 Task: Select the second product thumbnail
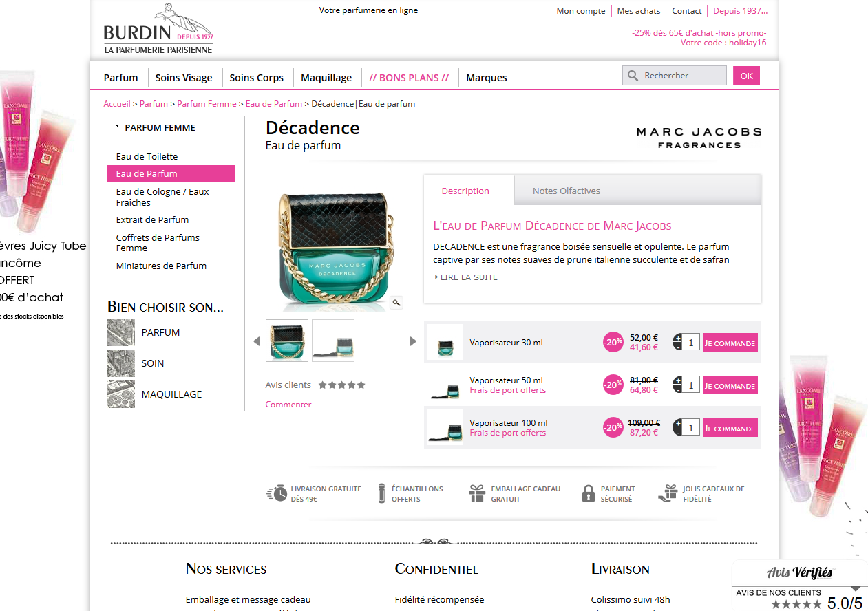click(333, 341)
